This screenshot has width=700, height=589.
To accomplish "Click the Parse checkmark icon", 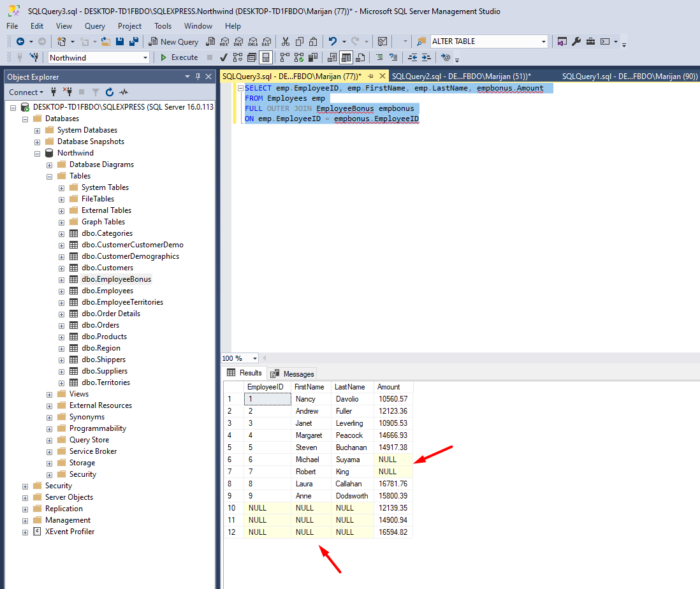I will pyautogui.click(x=224, y=57).
